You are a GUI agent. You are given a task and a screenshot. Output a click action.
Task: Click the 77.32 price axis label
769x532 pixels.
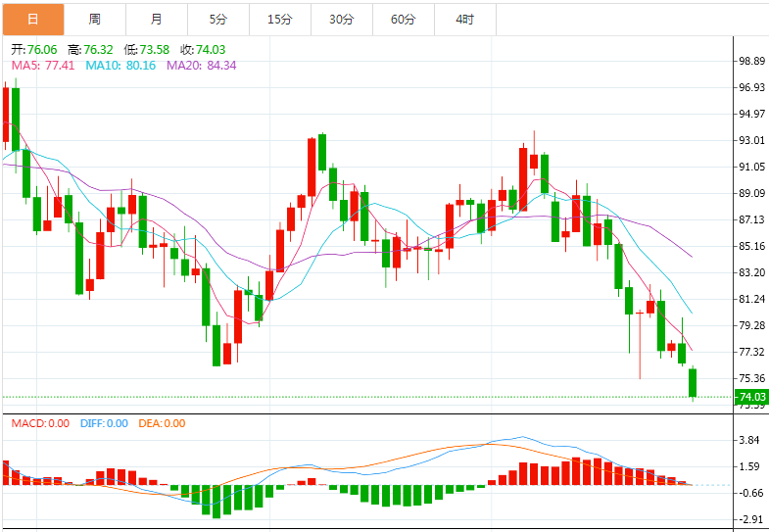[x=751, y=352]
